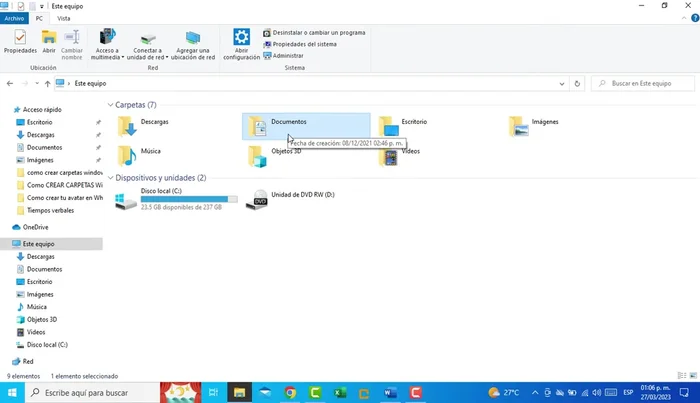The height and width of the screenshot is (403, 700).
Task: Collapse the Dispositivos y unidades group
Action: 110,178
